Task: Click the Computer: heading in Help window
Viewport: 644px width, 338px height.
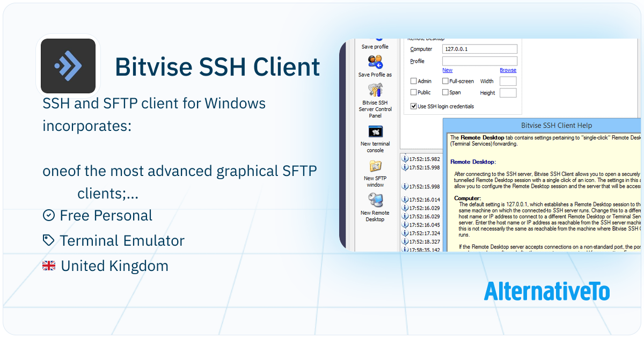Action: pyautogui.click(x=467, y=198)
